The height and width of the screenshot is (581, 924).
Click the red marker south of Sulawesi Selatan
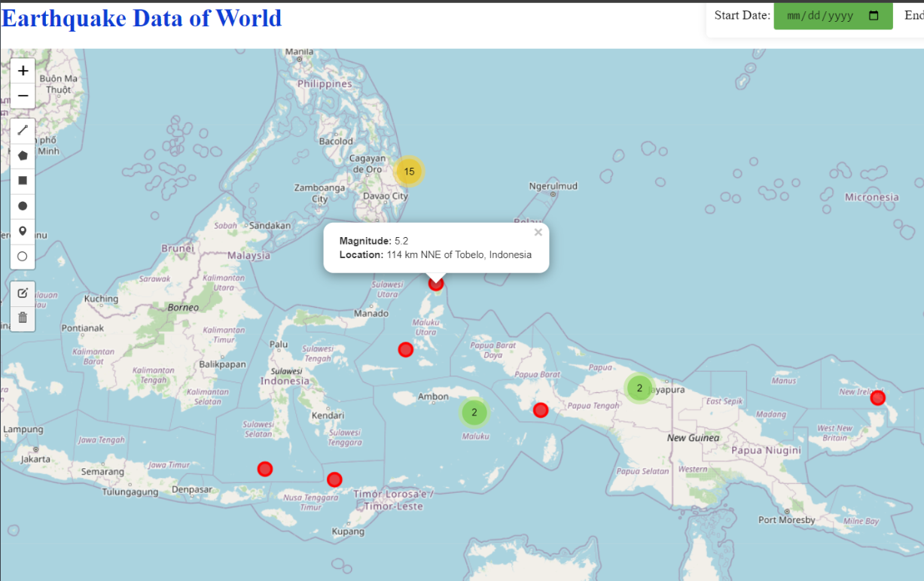pos(264,469)
